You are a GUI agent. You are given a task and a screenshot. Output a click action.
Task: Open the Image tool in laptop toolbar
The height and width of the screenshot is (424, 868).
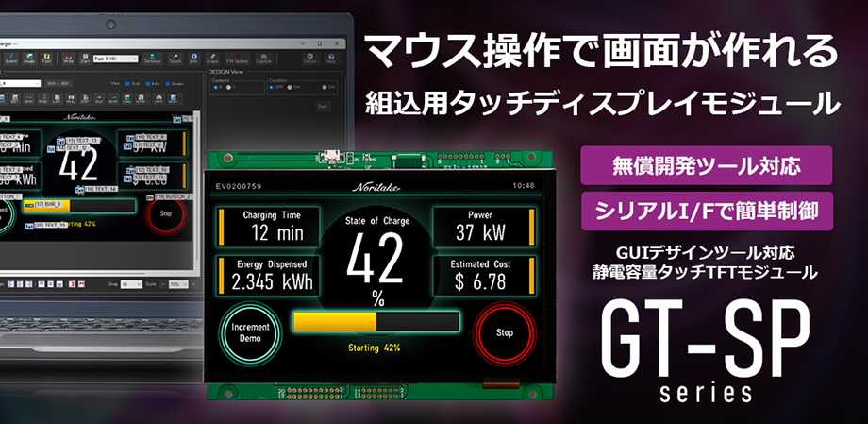[x=29, y=59]
